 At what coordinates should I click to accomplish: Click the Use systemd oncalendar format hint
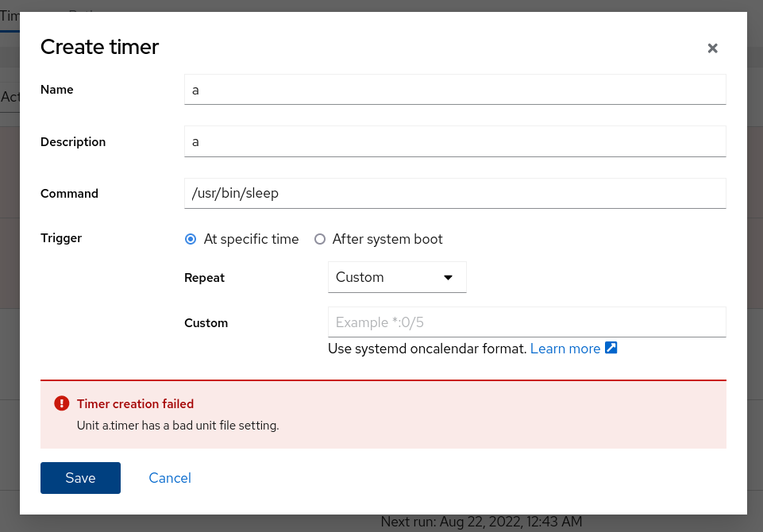(x=427, y=349)
